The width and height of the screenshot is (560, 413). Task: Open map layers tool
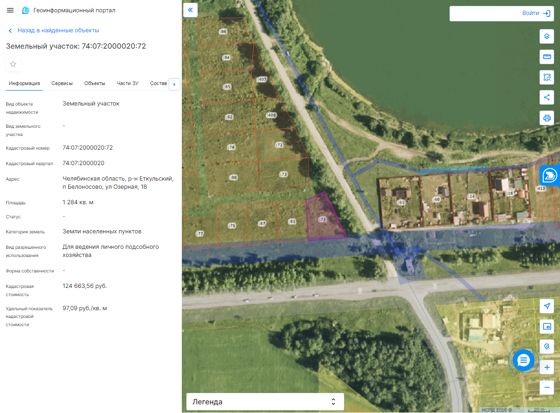coord(546,36)
